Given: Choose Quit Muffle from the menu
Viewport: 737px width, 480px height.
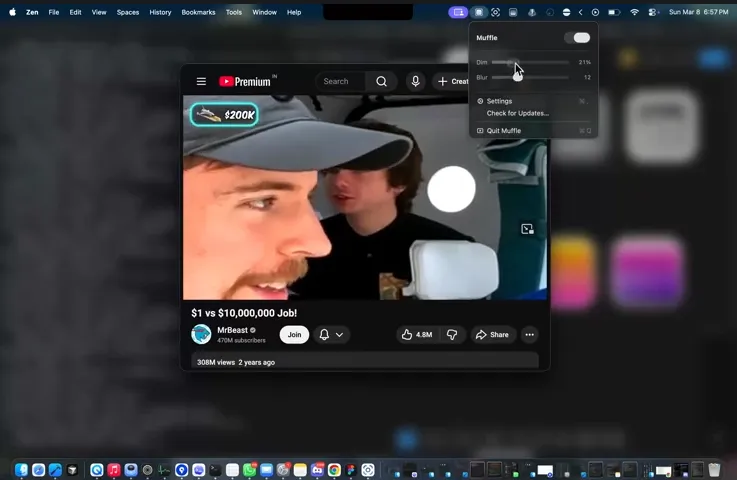Looking at the screenshot, I should [x=503, y=131].
